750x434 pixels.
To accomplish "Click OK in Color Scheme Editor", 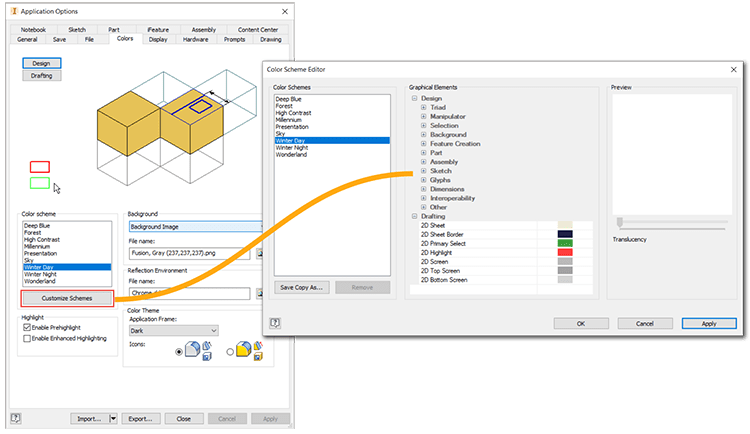I will (581, 323).
